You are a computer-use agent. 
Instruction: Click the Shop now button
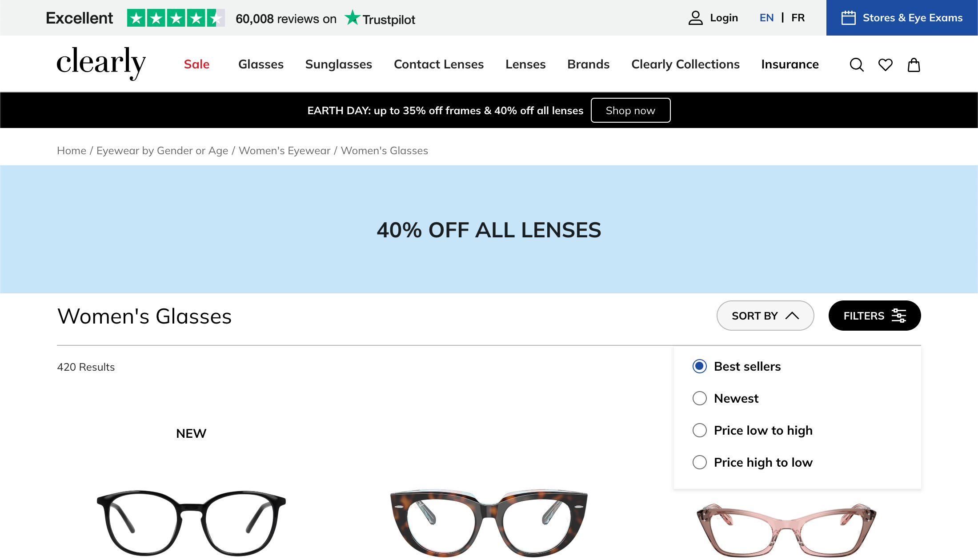pyautogui.click(x=630, y=110)
